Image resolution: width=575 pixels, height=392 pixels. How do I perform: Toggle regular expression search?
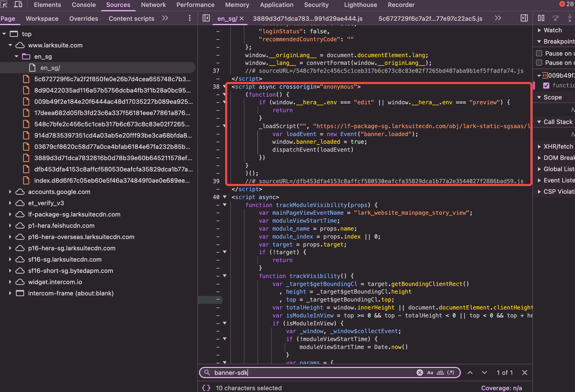point(451,373)
